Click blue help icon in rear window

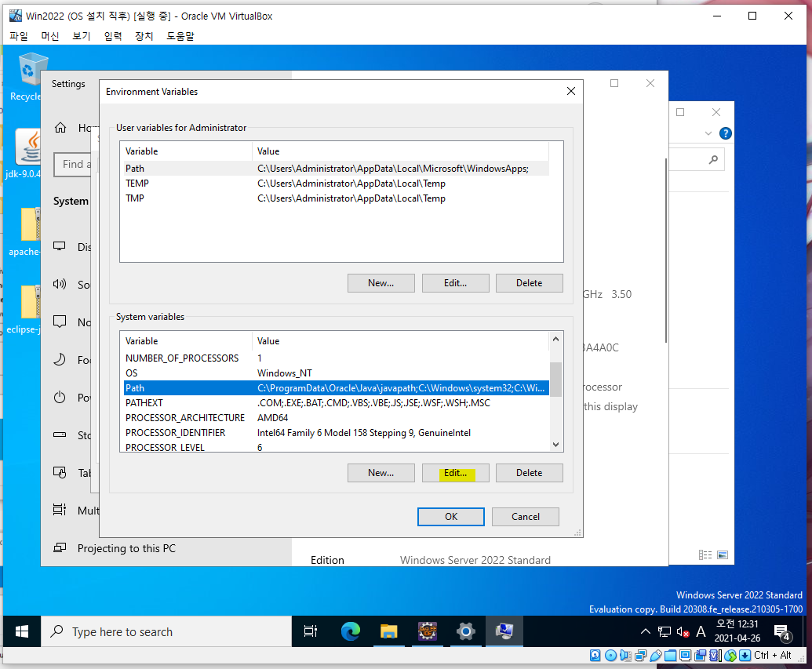pyautogui.click(x=726, y=133)
